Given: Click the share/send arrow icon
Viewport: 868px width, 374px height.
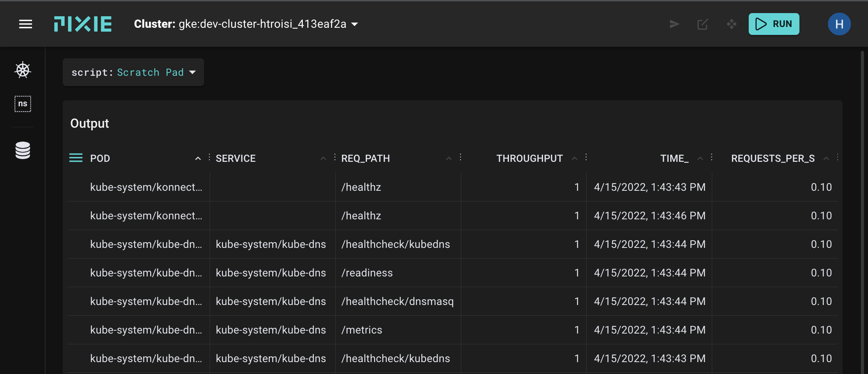Looking at the screenshot, I should (x=674, y=24).
